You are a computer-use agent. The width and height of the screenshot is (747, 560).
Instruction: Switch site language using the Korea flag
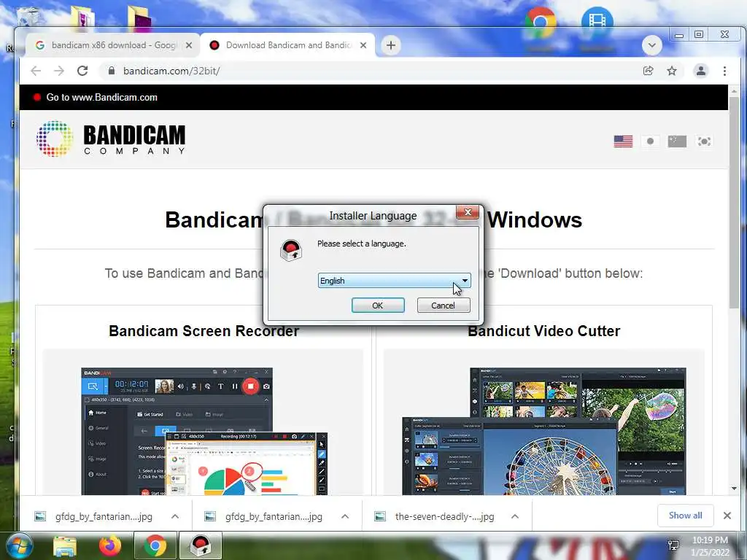click(704, 141)
